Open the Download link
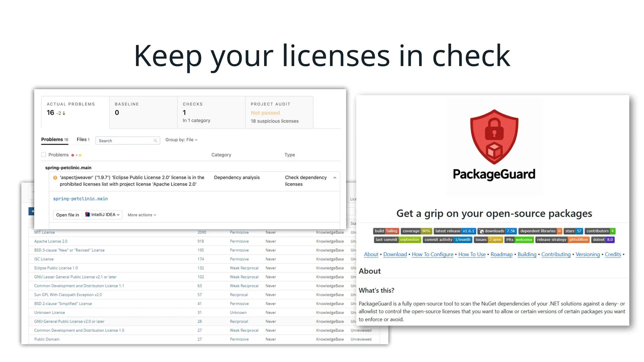The height and width of the screenshot is (362, 644). (395, 255)
